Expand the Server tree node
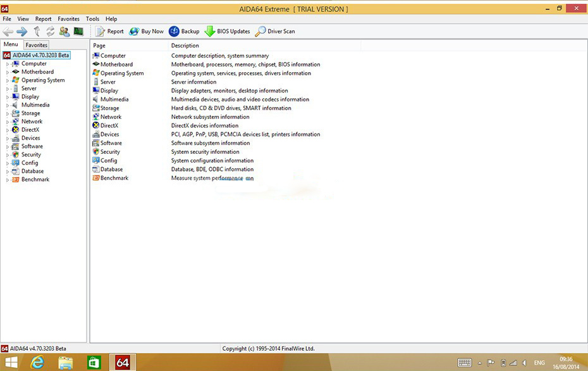588x371 pixels. pos(7,89)
